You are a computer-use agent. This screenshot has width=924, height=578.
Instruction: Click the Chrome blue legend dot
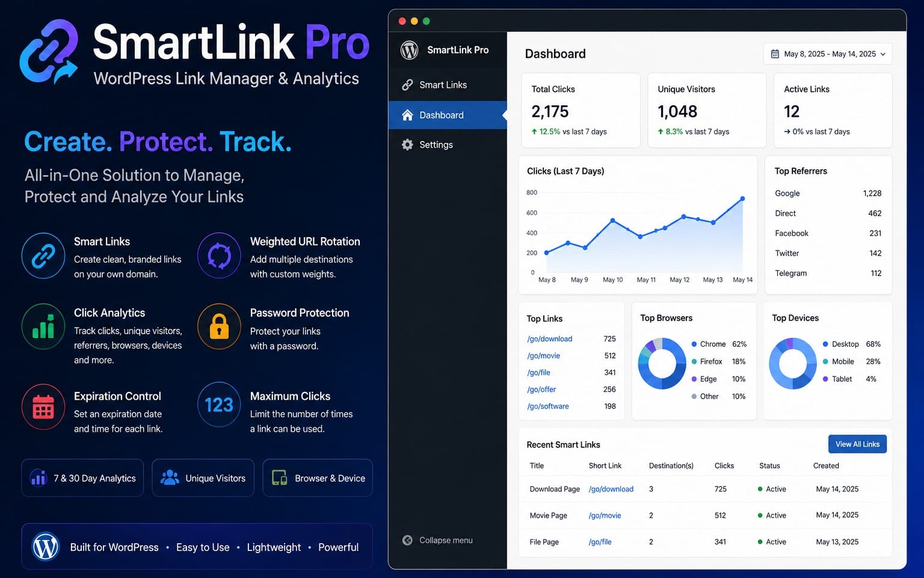(694, 344)
